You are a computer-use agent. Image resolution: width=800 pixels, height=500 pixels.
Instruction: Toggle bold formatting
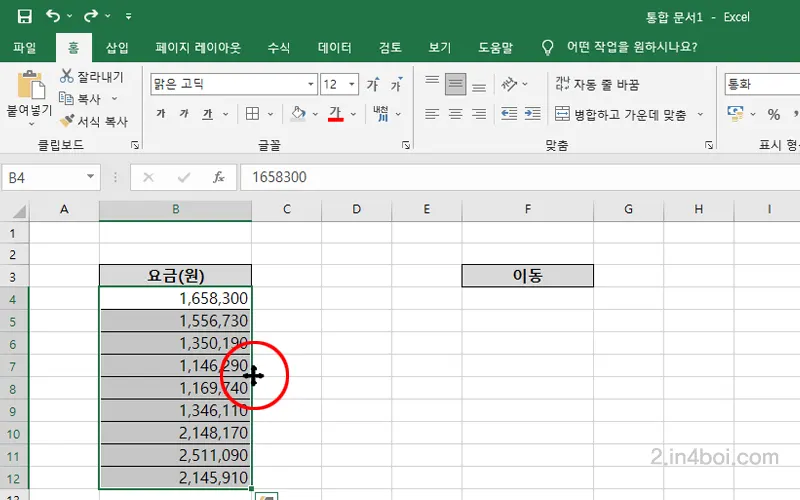pos(161,114)
